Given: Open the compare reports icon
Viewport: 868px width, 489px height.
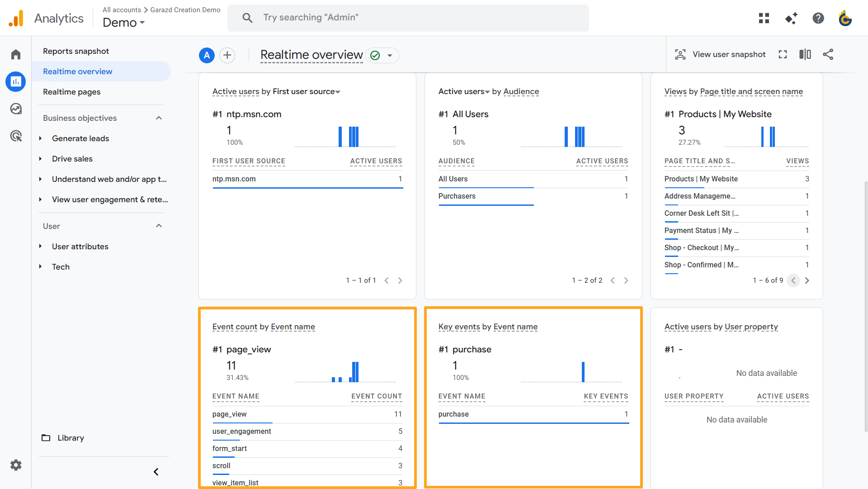Looking at the screenshot, I should [x=805, y=54].
